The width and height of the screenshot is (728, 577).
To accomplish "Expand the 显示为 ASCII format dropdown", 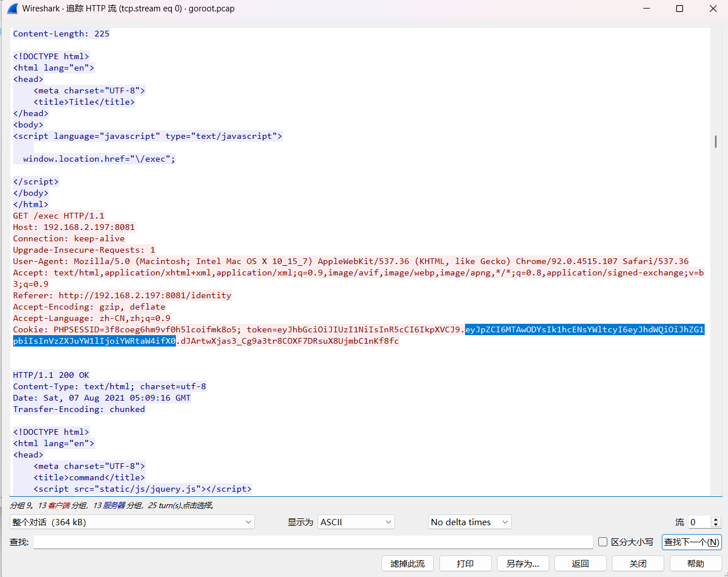I will [356, 522].
